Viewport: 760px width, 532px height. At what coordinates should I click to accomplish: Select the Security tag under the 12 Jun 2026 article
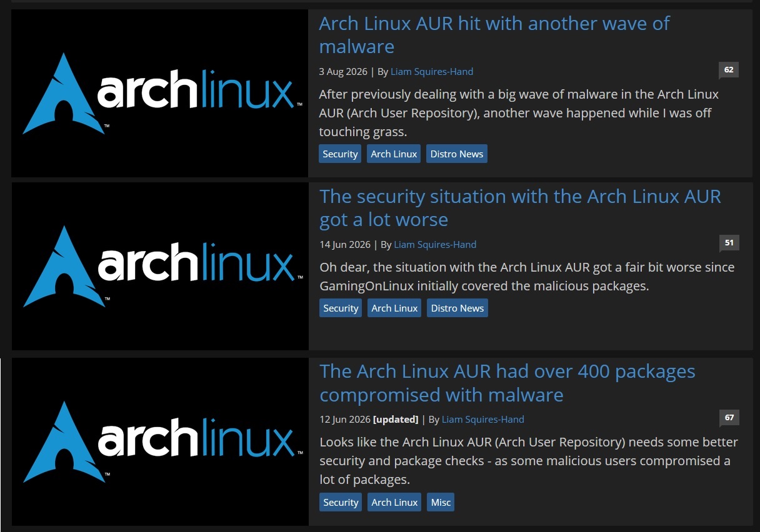click(x=341, y=502)
